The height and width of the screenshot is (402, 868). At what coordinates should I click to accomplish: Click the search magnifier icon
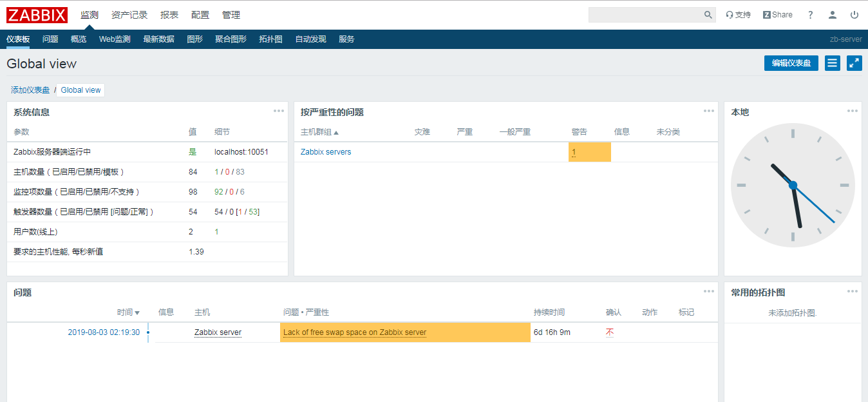[x=708, y=15]
